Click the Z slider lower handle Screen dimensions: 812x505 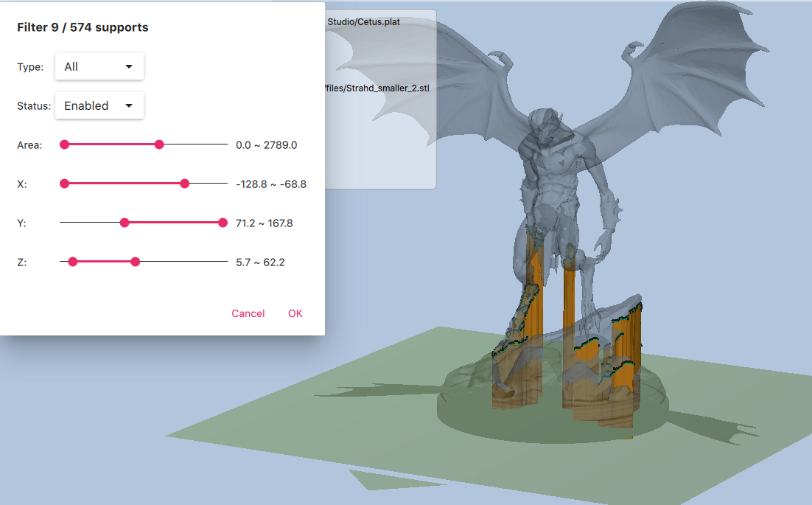[x=72, y=262]
